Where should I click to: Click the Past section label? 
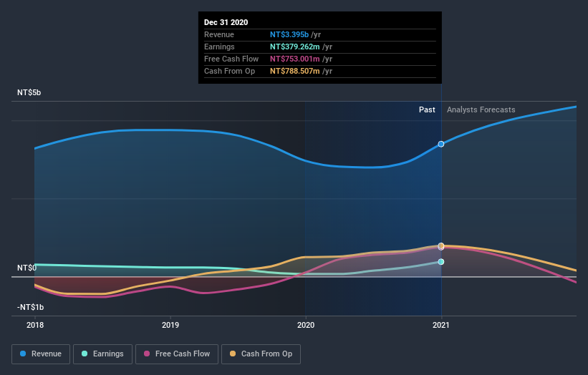(x=427, y=109)
